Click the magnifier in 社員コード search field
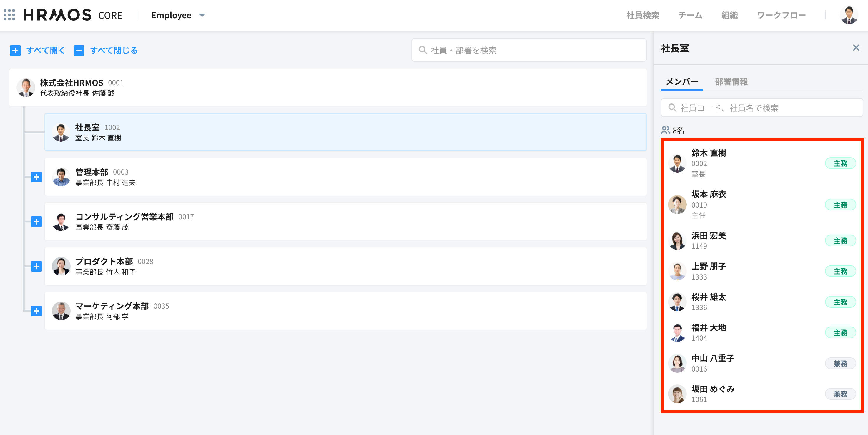 tap(672, 108)
